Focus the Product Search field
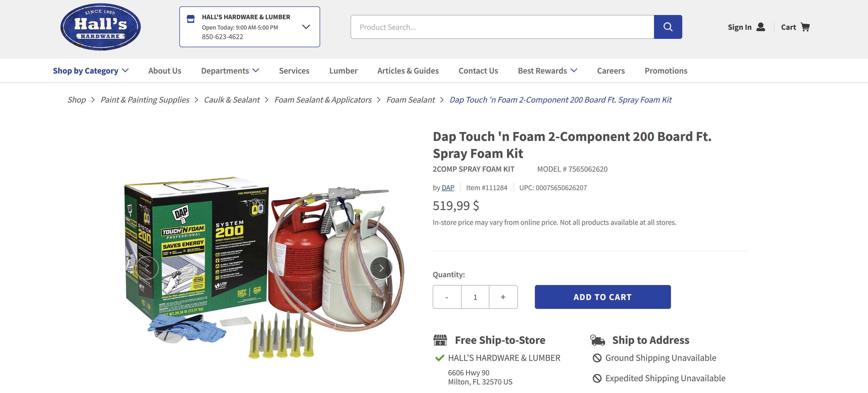The height and width of the screenshot is (393, 868). pyautogui.click(x=502, y=27)
